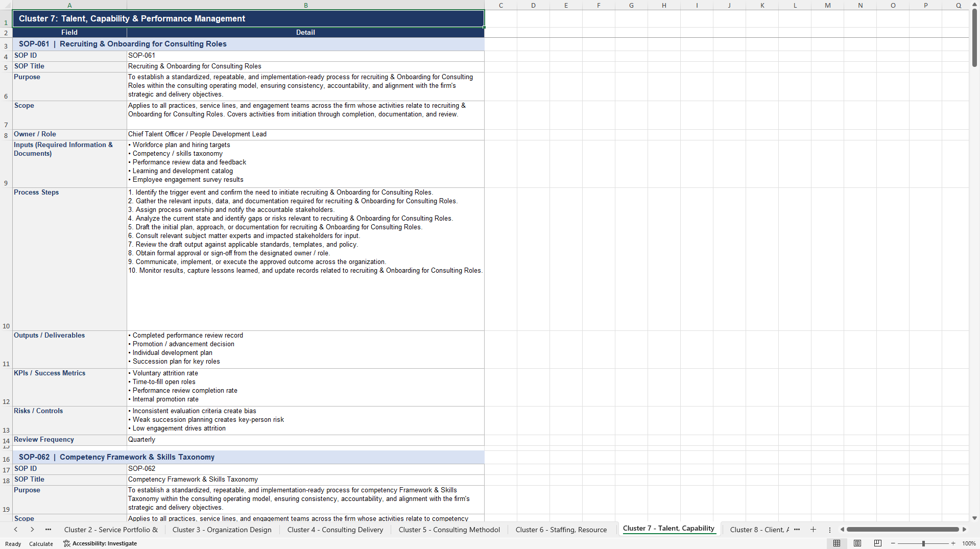The width and height of the screenshot is (980, 549).
Task: Click row 7 'Scope' label cell
Action: (x=69, y=115)
